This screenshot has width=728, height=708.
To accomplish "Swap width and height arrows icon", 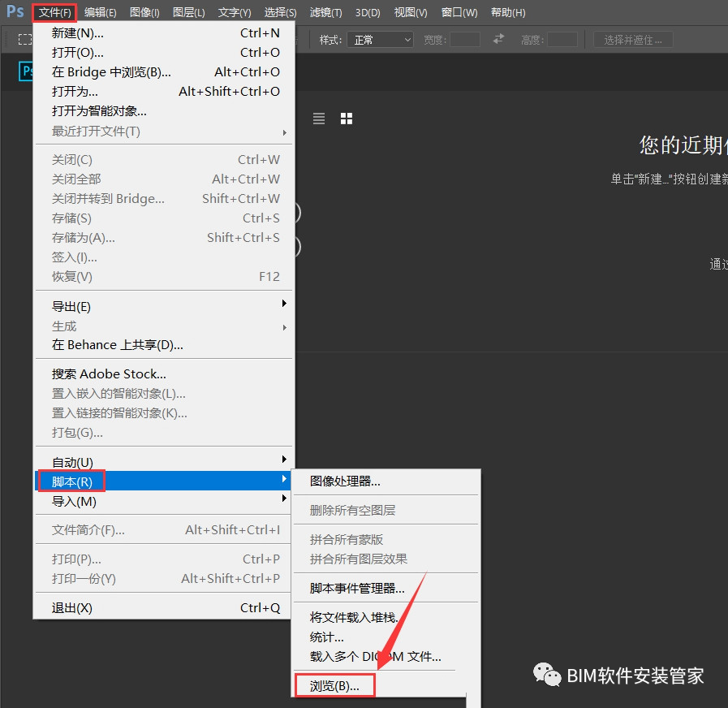I will [x=498, y=40].
